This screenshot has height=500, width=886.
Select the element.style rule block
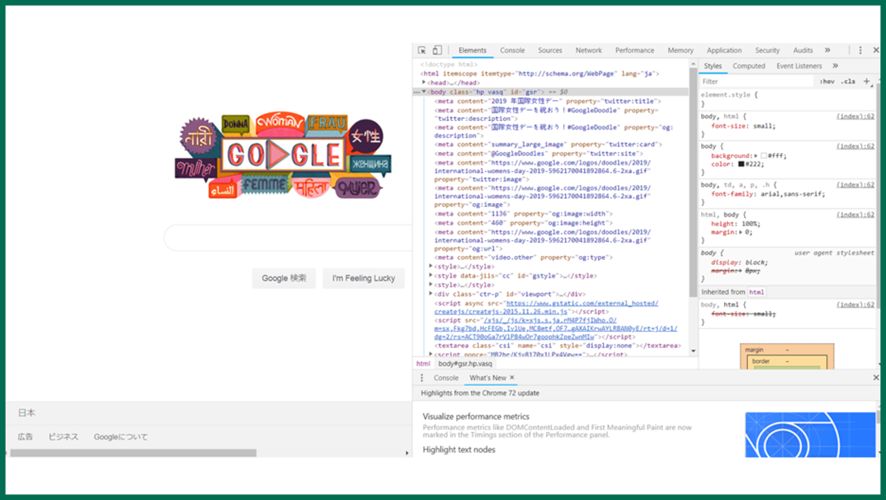787,99
